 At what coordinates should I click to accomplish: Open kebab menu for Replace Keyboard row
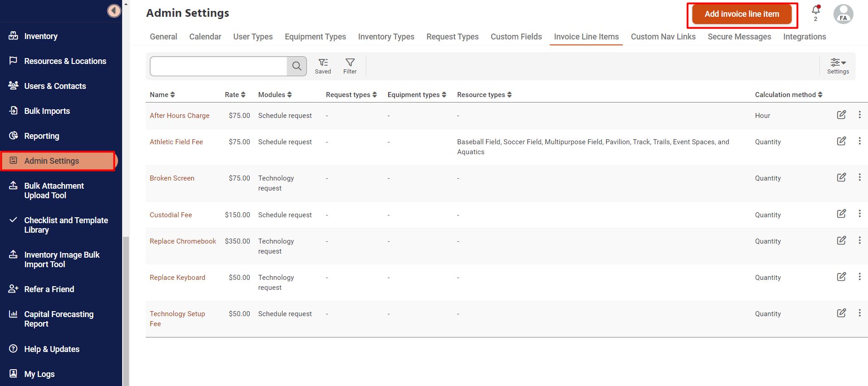[x=859, y=277]
